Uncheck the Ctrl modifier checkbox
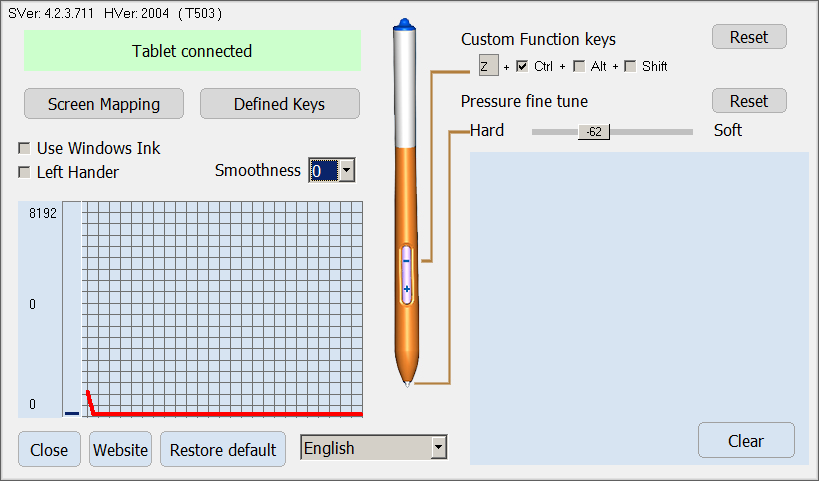This screenshot has width=819, height=481. (x=522, y=66)
